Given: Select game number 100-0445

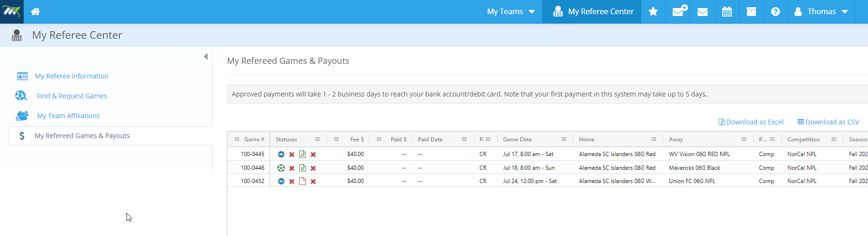Looking at the screenshot, I should click(x=253, y=154).
